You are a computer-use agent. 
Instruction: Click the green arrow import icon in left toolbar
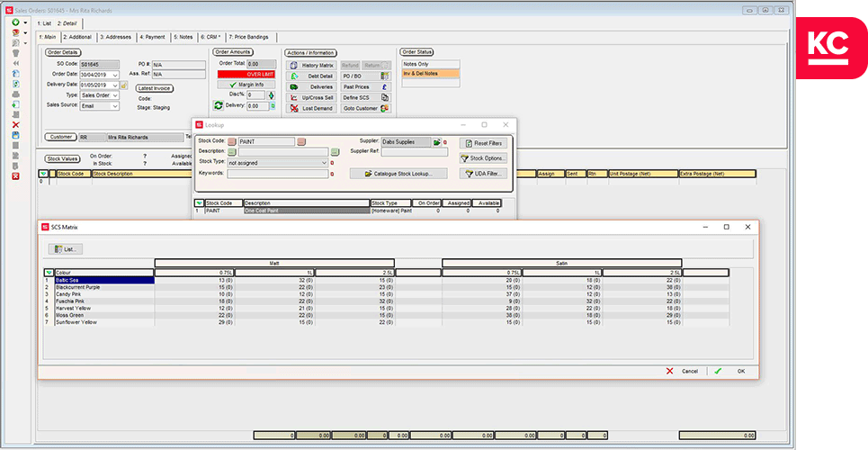click(x=15, y=104)
